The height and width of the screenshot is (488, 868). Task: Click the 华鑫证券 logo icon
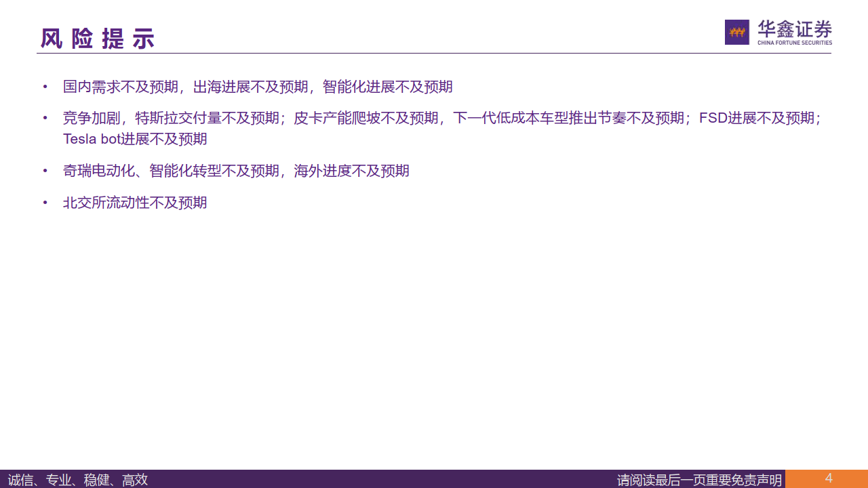(737, 32)
